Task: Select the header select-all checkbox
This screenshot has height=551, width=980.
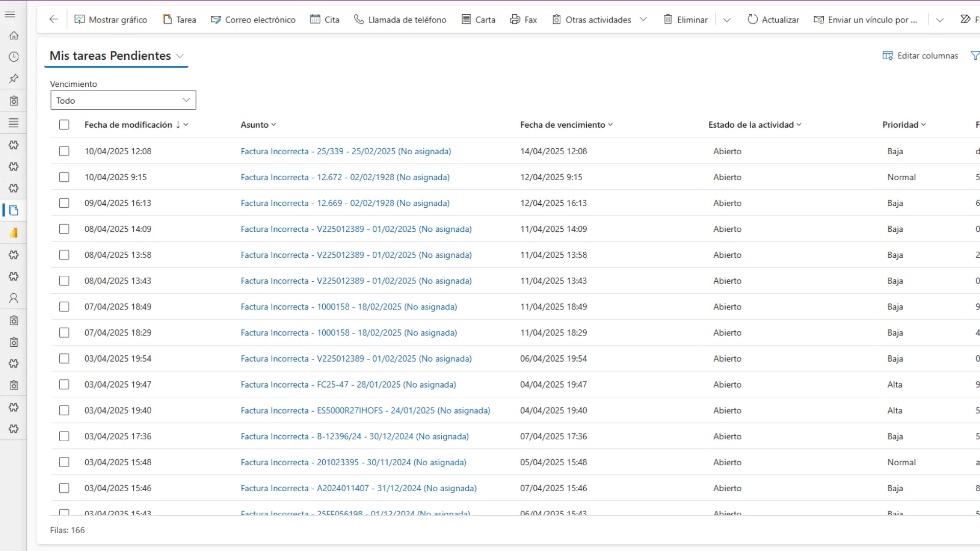Action: [64, 125]
